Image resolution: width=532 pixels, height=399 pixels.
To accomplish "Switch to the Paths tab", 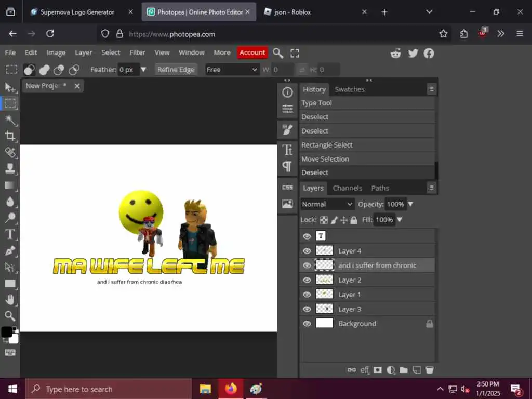I will [x=380, y=188].
